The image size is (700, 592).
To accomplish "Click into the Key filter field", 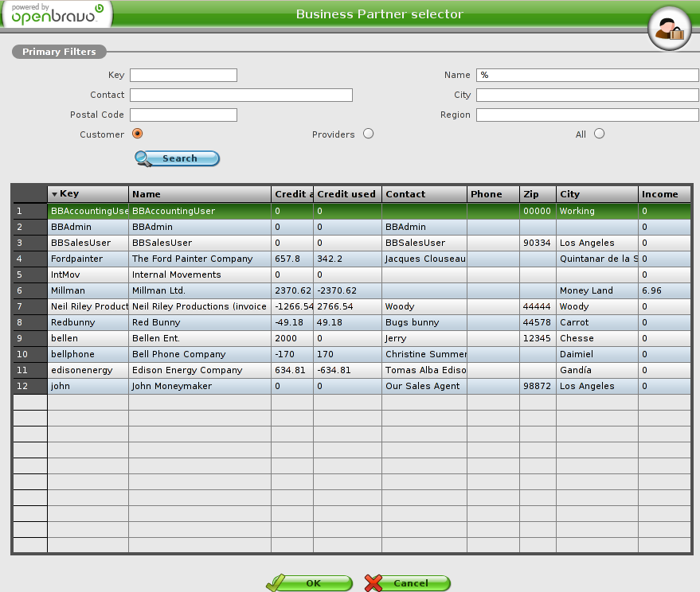I will [183, 76].
